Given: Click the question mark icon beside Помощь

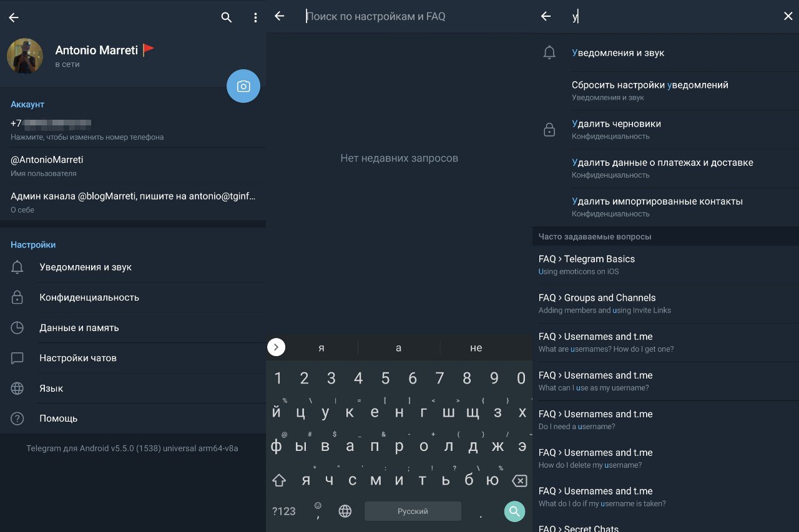Looking at the screenshot, I should pos(17,418).
